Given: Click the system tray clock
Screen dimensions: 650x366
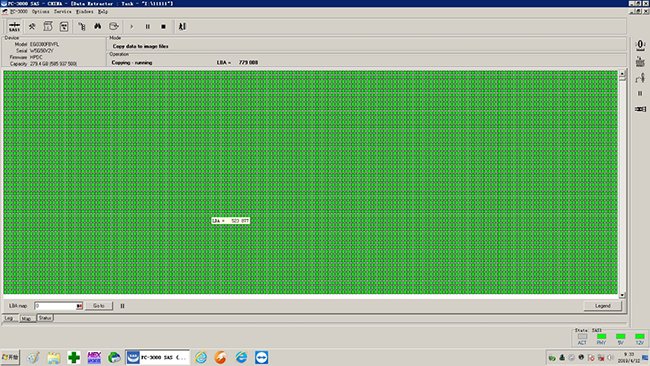Looking at the screenshot, I should (x=629, y=358).
